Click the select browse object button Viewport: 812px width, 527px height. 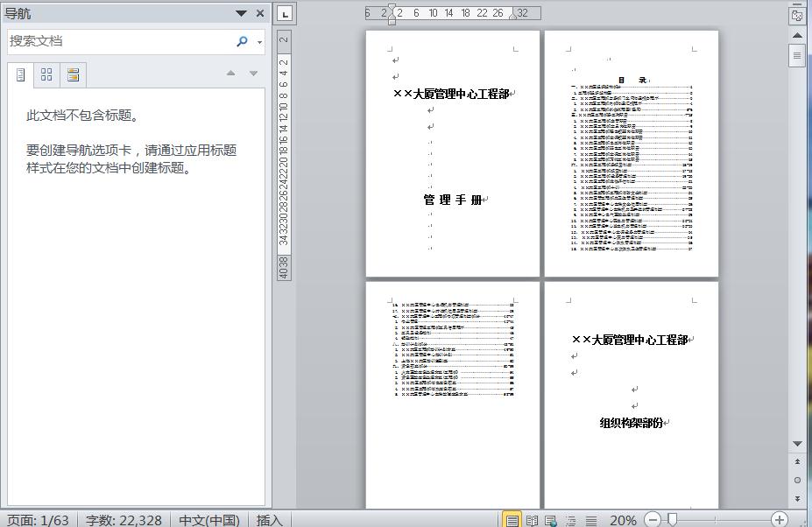coord(796,480)
